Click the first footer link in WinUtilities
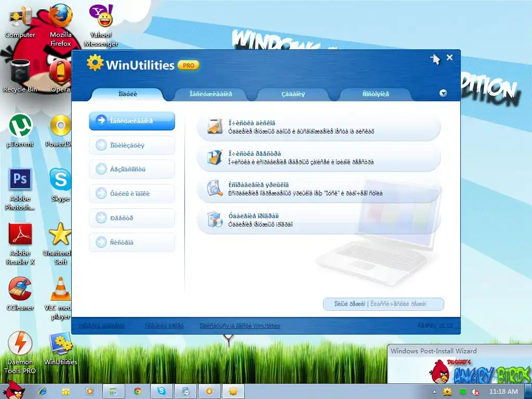Viewport: 532px width, 399px height. coord(102,326)
